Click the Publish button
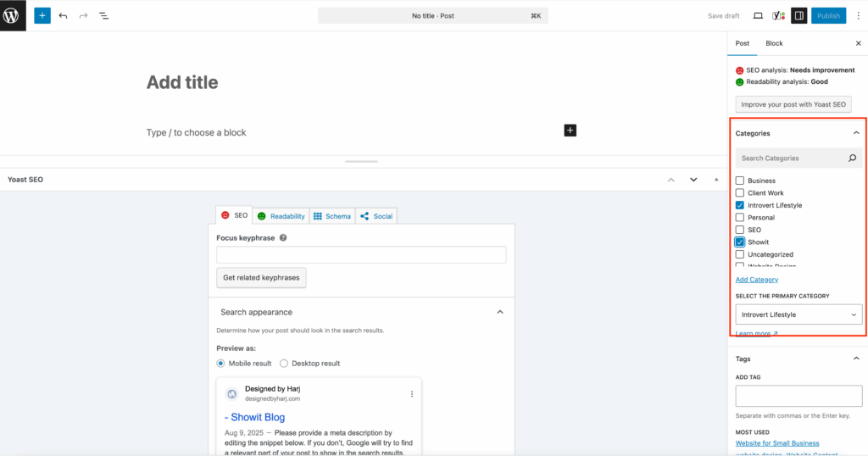Screen dimensions: 868x456 tap(828, 15)
